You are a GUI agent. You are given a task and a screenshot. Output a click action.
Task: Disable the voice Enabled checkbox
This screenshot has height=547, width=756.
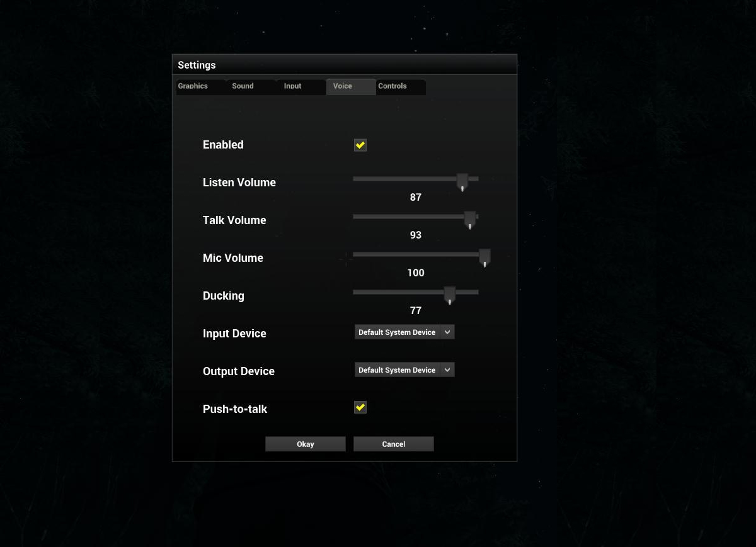click(x=360, y=145)
